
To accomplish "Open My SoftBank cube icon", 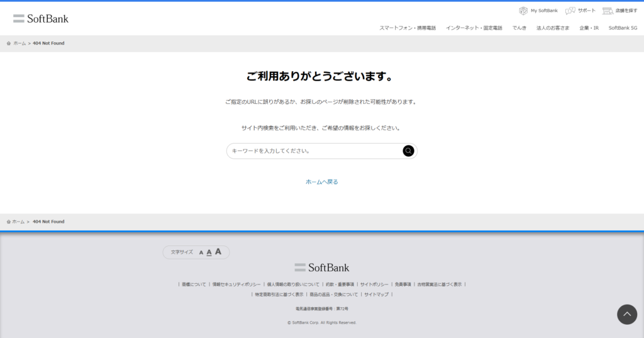I will [x=523, y=11].
